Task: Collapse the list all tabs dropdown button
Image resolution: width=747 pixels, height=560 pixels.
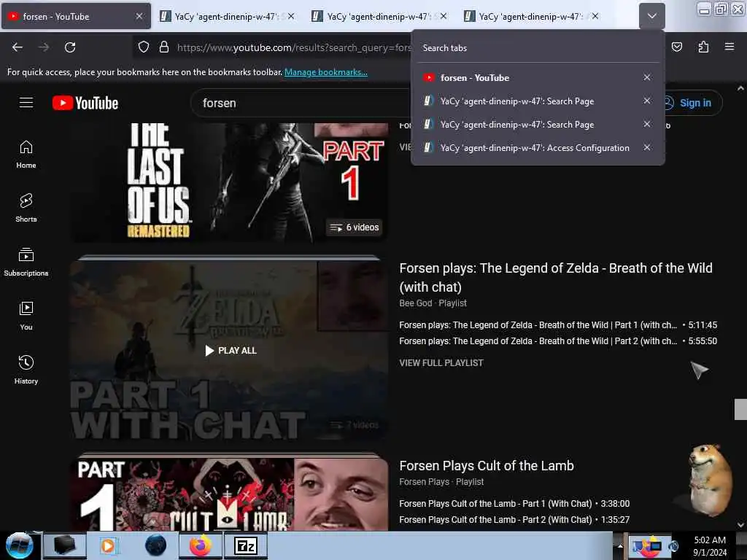Action: point(651,16)
